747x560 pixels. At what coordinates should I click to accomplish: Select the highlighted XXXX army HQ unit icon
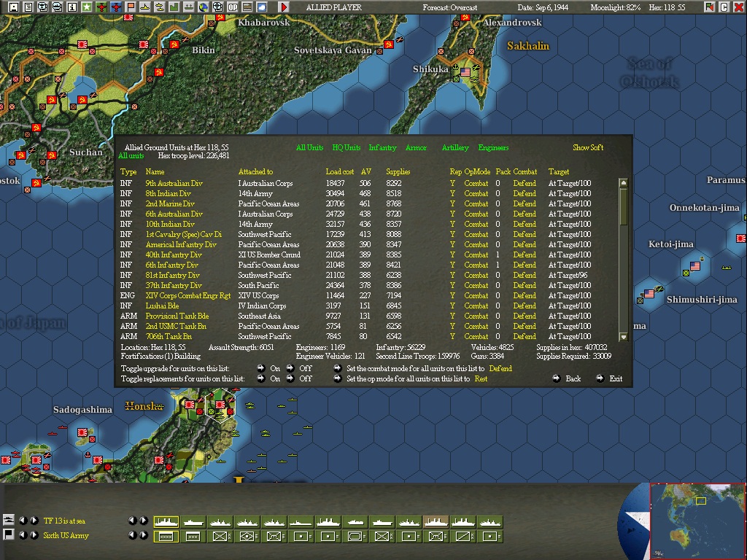[x=166, y=537]
